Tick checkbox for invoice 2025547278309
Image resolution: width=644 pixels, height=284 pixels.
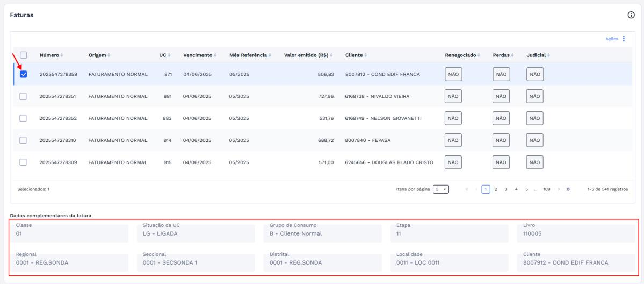(x=23, y=162)
